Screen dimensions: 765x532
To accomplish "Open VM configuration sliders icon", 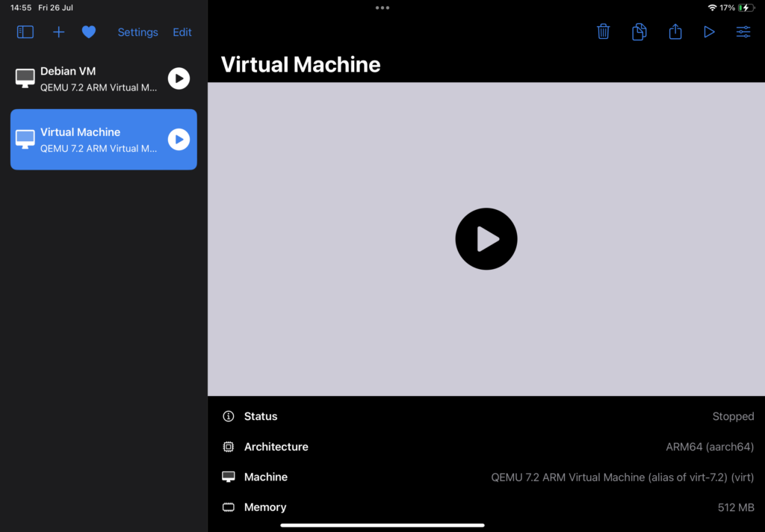I will [743, 32].
